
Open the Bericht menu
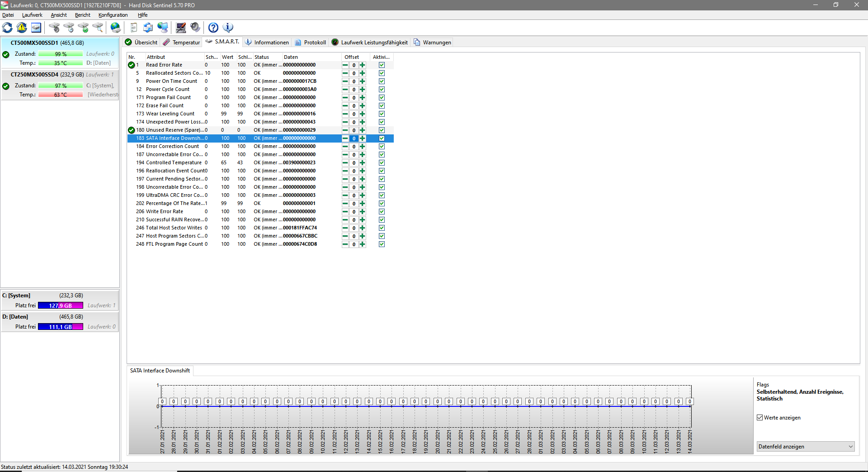(x=83, y=15)
